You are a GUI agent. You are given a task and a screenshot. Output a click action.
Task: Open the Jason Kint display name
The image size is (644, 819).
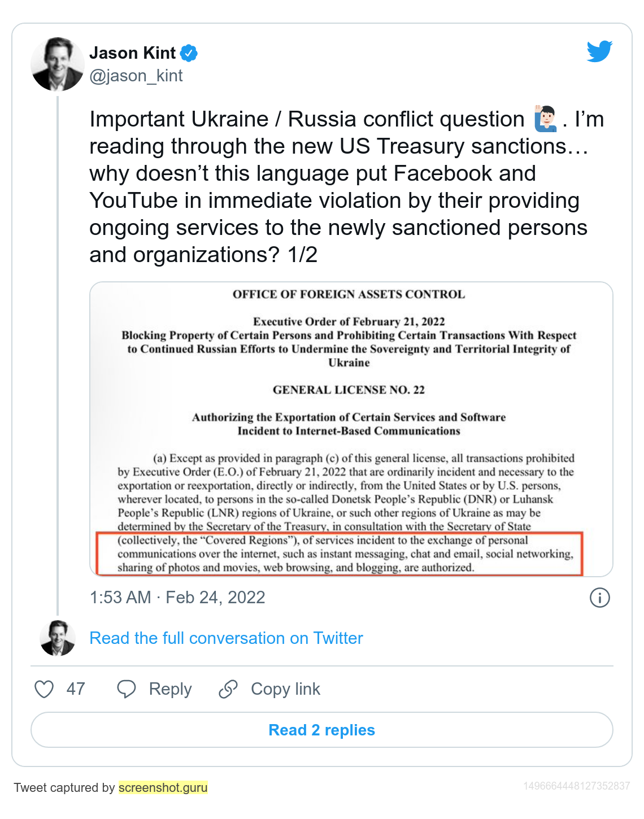tap(133, 53)
